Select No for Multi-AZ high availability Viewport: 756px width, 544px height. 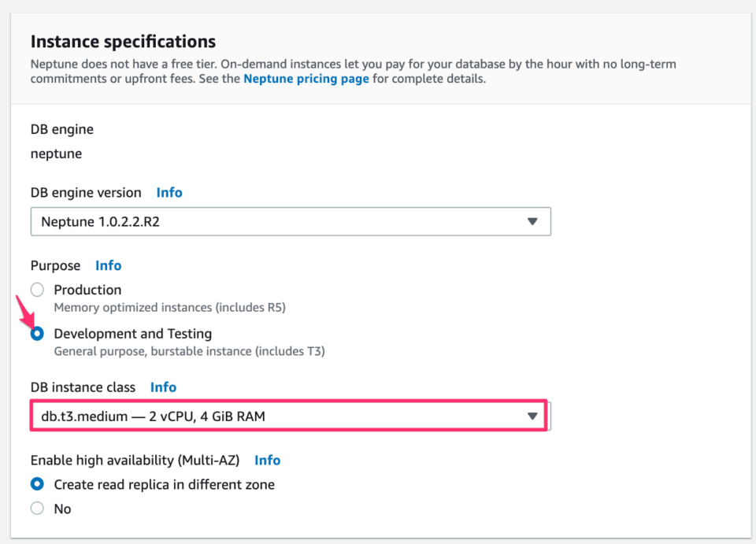click(37, 509)
